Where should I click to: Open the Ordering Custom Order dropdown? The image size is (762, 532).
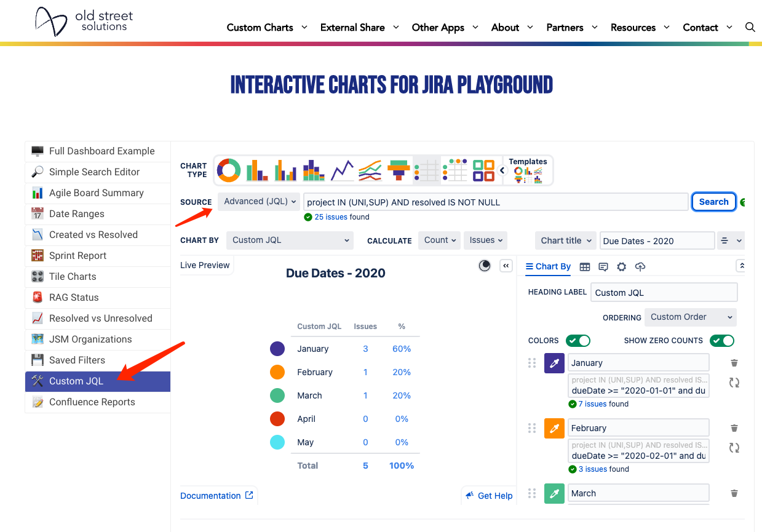click(691, 317)
